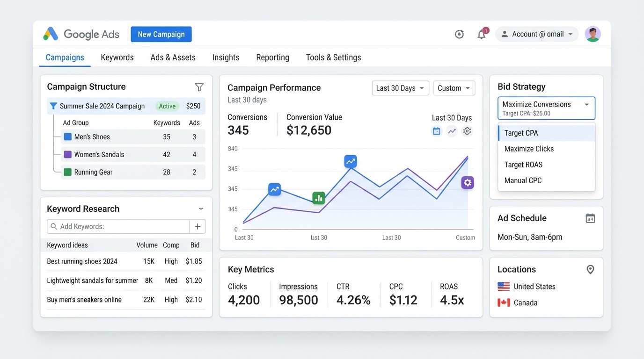
Task: Select Target CPA option
Action: (x=547, y=133)
